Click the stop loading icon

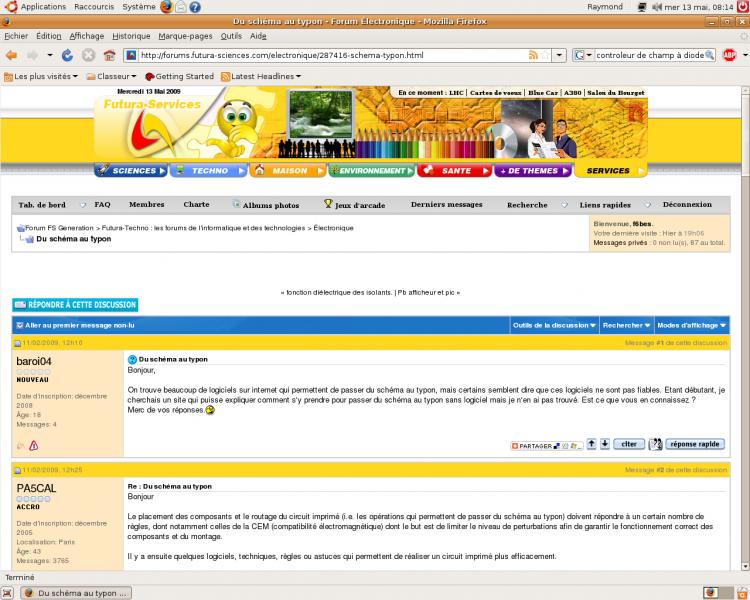point(88,56)
